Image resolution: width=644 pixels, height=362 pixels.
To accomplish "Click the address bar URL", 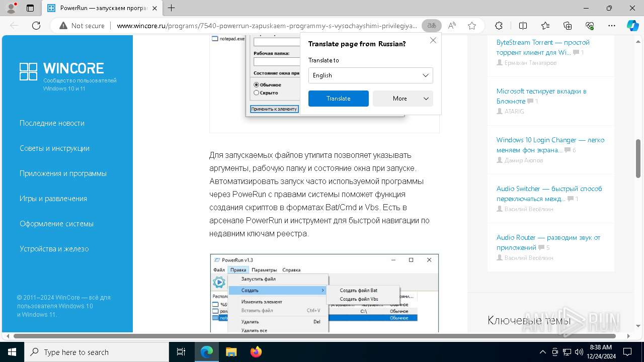I will [x=267, y=26].
